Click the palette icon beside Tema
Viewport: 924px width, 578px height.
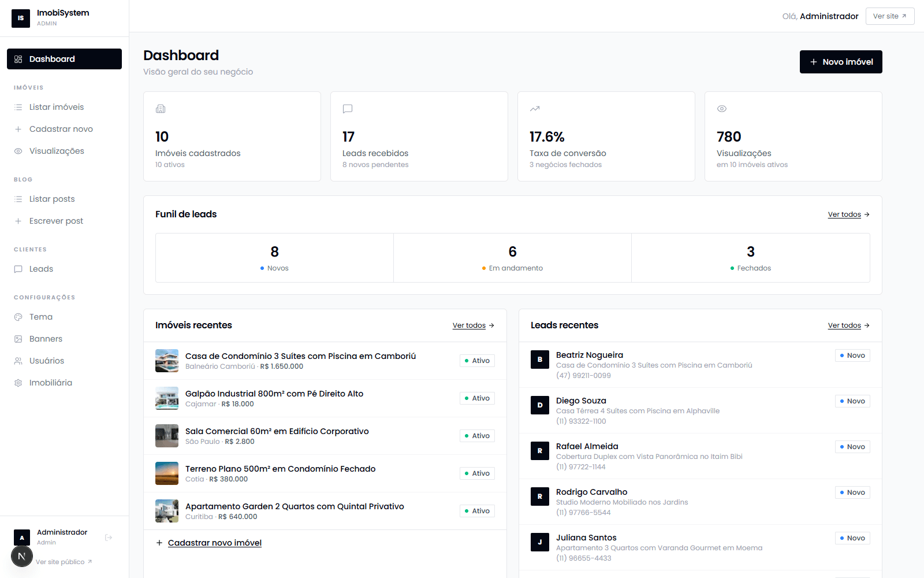pos(18,317)
